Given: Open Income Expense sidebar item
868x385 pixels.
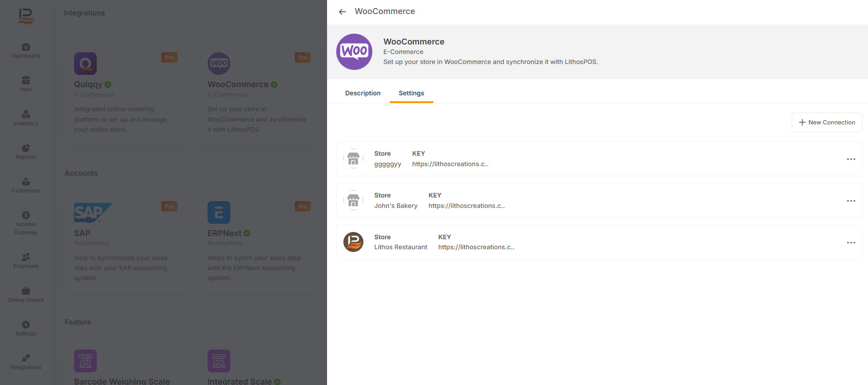Looking at the screenshot, I should (x=26, y=223).
